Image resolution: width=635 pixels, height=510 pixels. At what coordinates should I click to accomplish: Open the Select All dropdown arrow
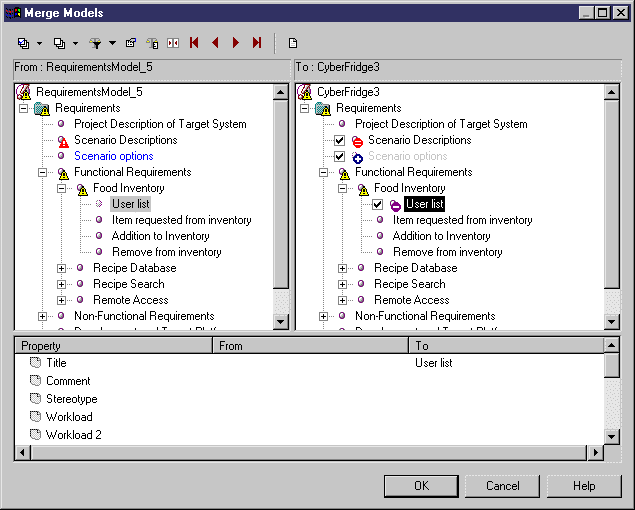(39, 43)
